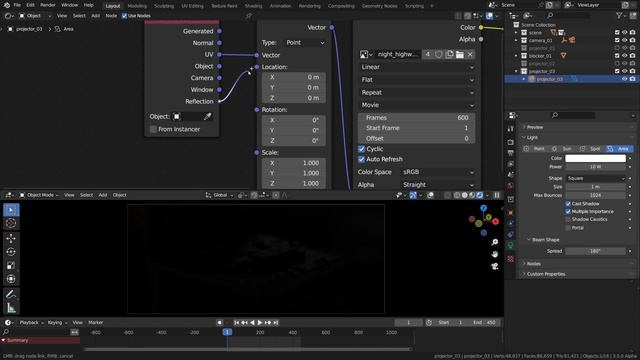Switch to the Shading workspace tab
The width and height of the screenshot is (640, 360).
[253, 6]
